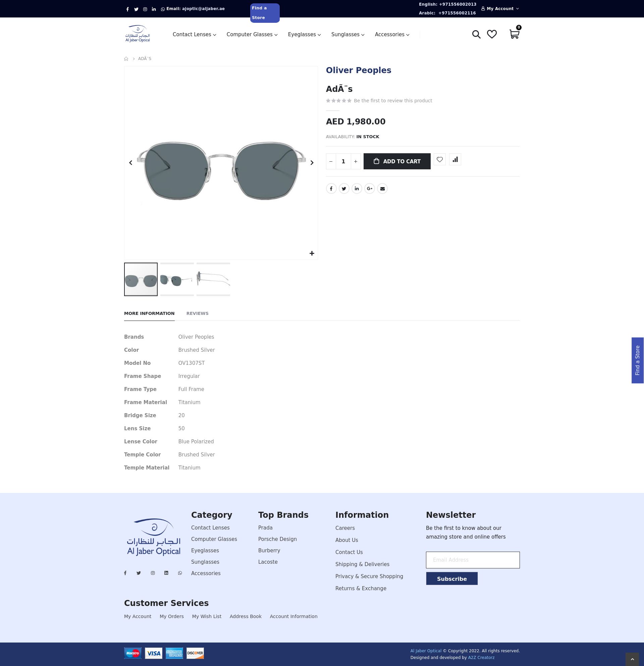Switch to the Reviews tab
Screen dimensions: 644x666
click(198, 313)
